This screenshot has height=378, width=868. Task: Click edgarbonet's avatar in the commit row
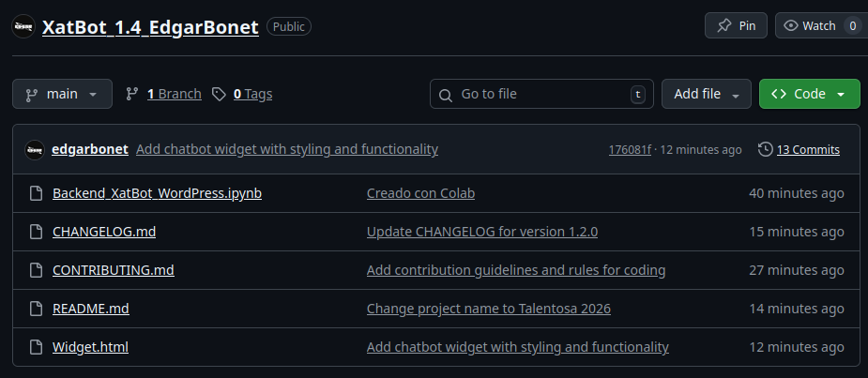point(35,149)
